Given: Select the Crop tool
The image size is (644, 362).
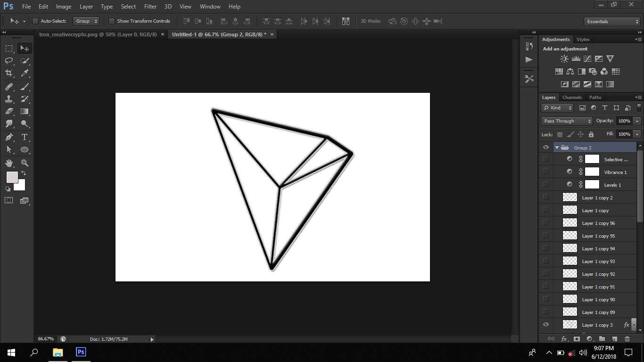Looking at the screenshot, I should point(9,73).
